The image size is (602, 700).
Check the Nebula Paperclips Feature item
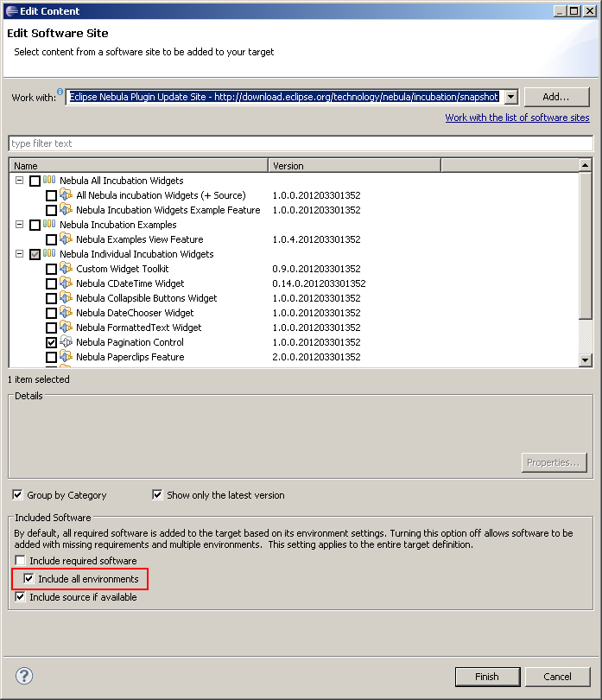pyautogui.click(x=51, y=358)
